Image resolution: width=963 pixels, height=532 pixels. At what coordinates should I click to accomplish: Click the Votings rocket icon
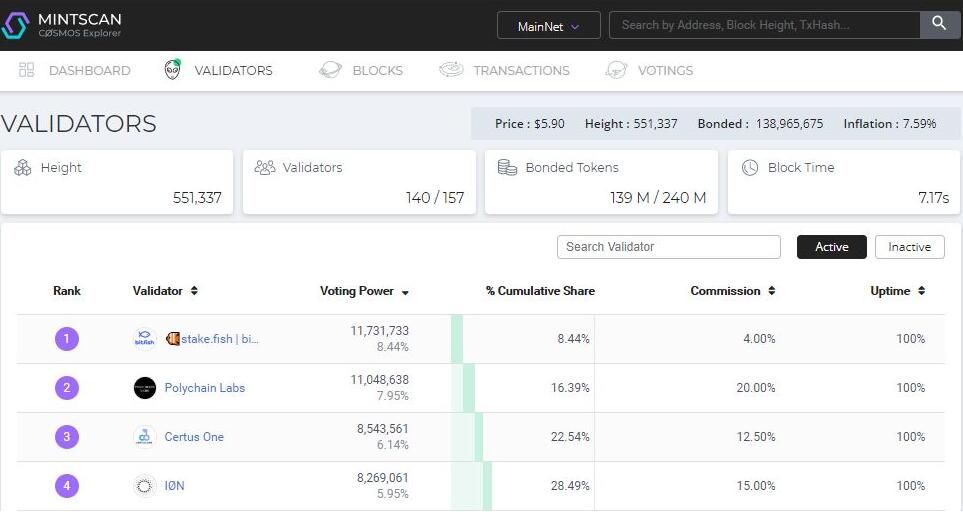616,70
